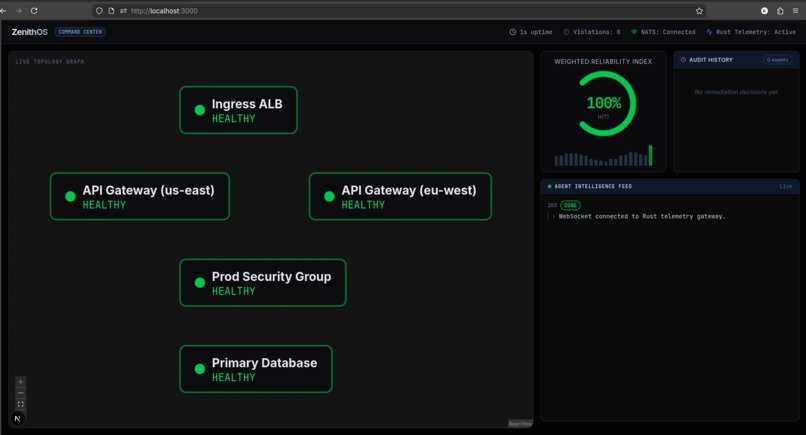Select the API Gateway (us-east) node

click(140, 196)
